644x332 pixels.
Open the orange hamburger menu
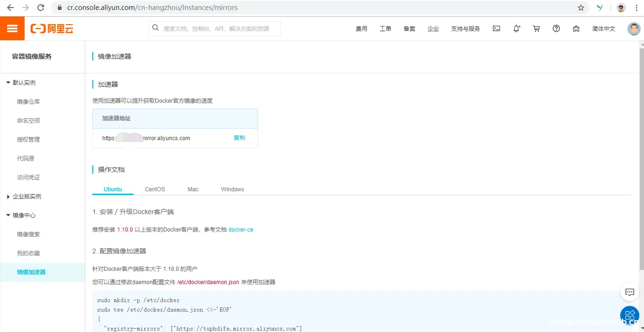click(12, 28)
